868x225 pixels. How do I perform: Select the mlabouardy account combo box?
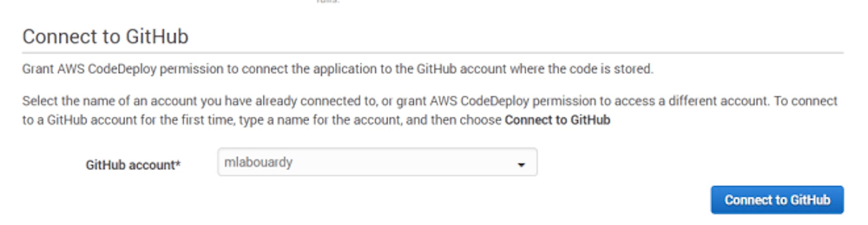(377, 162)
